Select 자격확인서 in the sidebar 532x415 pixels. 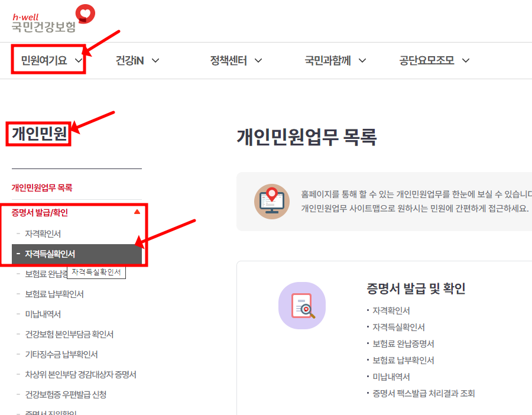coord(43,234)
